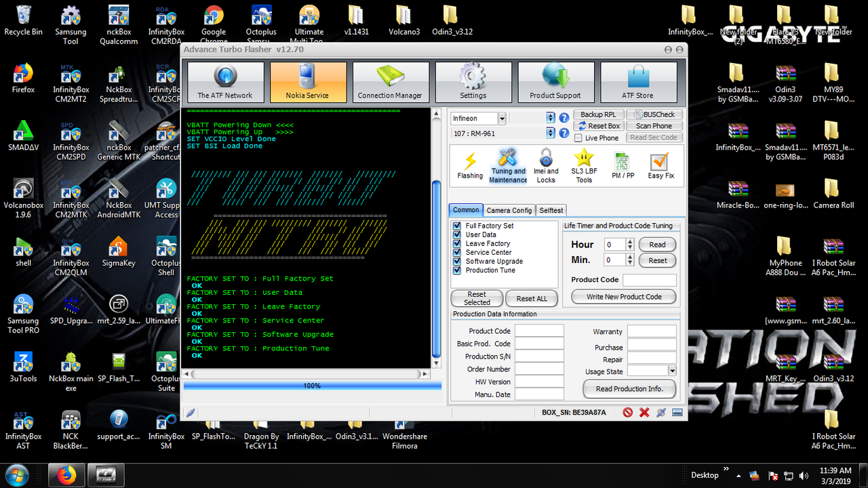Viewport: 868px width, 488px height.
Task: Click help icon beside RM-961 model row
Action: [x=564, y=134]
